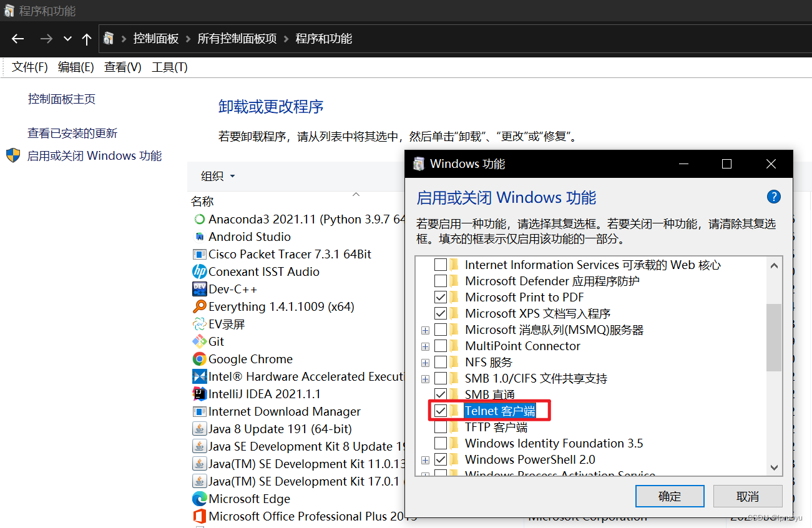The height and width of the screenshot is (528, 812).
Task: Click the Java SE Development Kit 17.0.1 icon
Action: pyautogui.click(x=199, y=481)
